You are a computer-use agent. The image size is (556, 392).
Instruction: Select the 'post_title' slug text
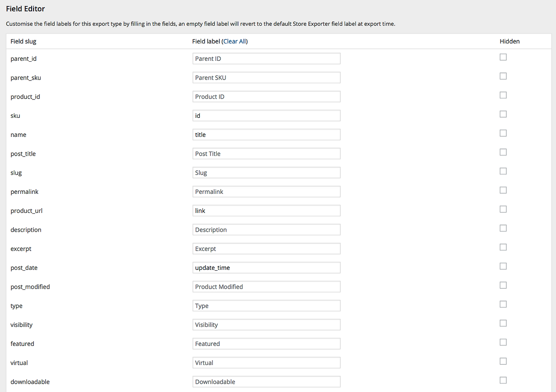tap(23, 154)
